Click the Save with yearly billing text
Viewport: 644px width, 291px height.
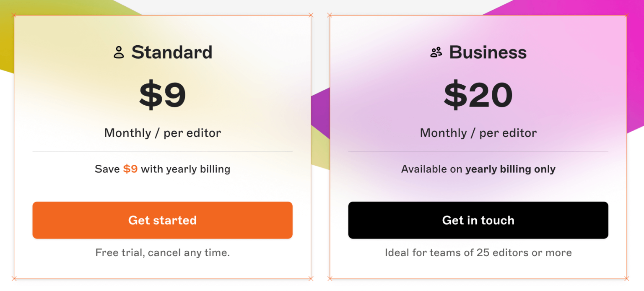[185, 169]
